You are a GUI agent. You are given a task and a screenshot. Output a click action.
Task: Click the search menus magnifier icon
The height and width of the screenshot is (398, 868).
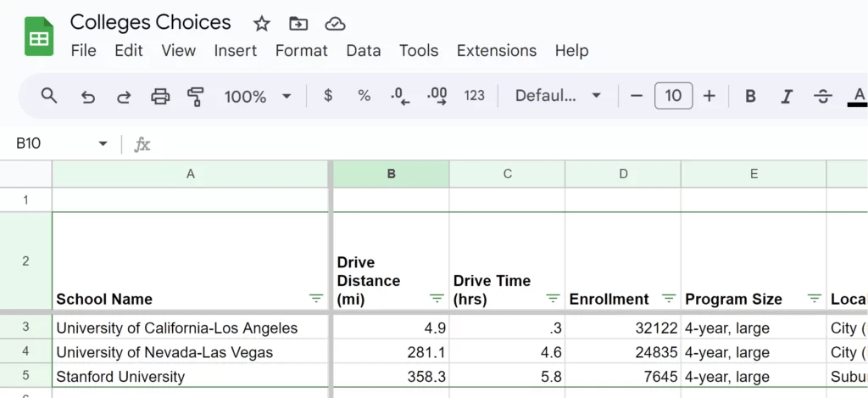click(x=49, y=96)
